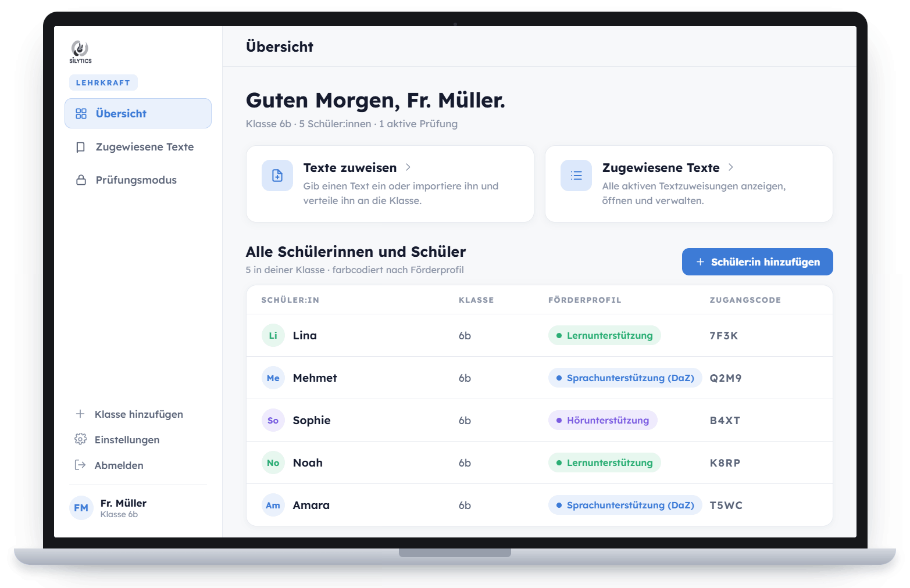Click access code 7F3K
The image size is (910, 588).
tap(724, 335)
